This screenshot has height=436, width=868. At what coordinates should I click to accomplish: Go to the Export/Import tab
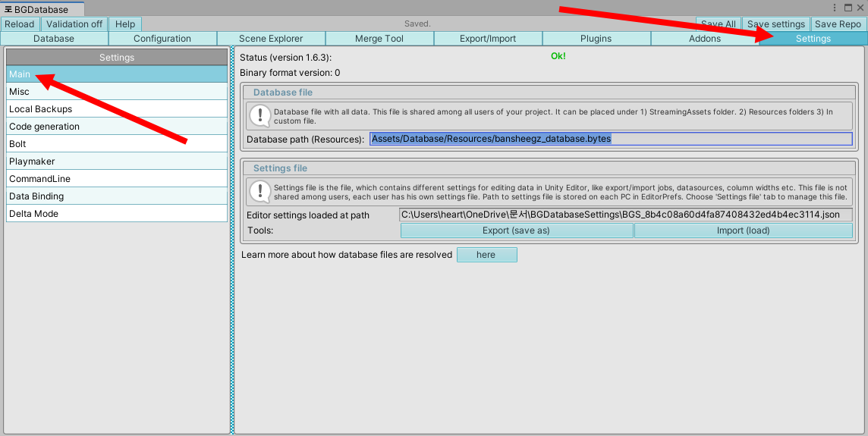point(488,38)
